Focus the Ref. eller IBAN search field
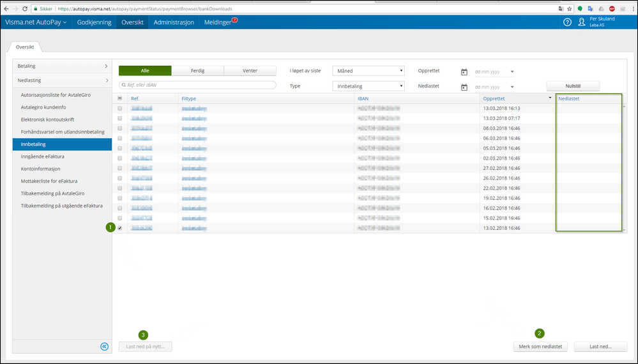638x364 pixels. (197, 85)
